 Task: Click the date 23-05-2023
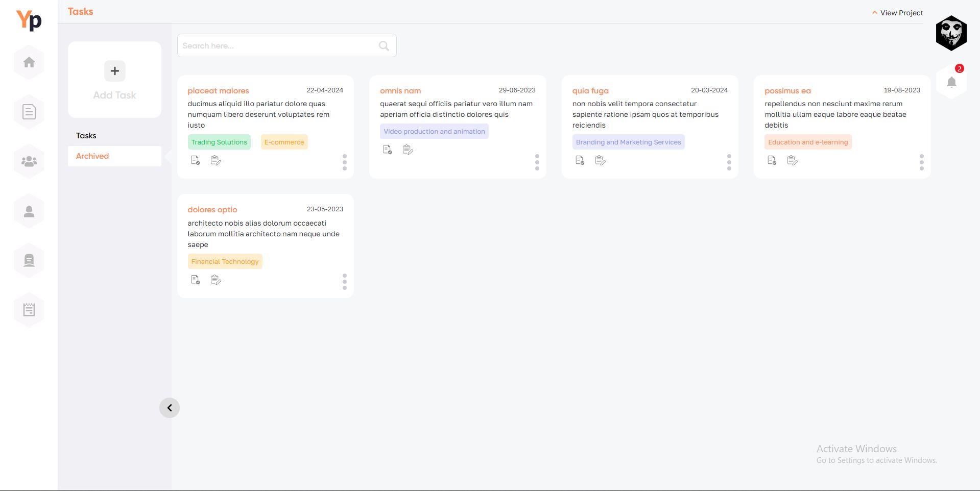[x=325, y=209]
